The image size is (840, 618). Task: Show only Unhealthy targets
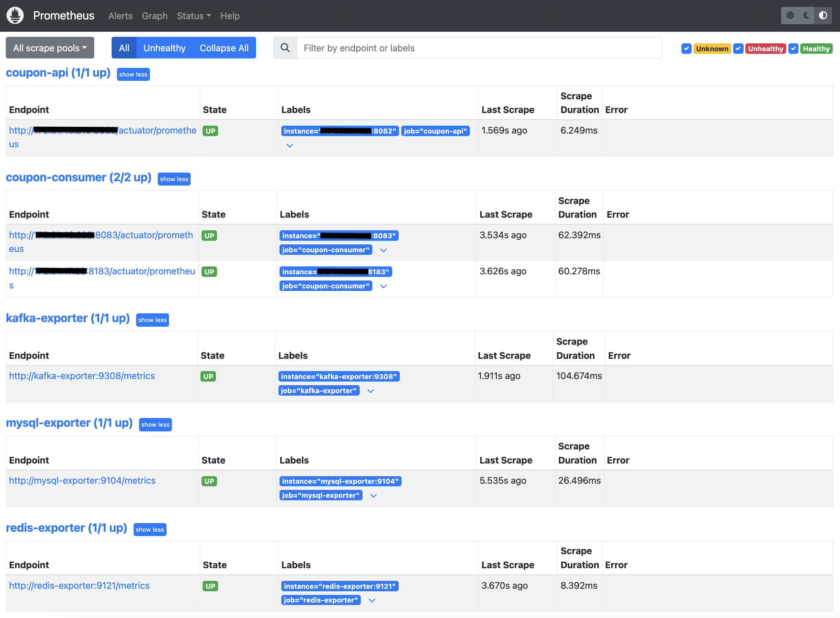coord(164,48)
